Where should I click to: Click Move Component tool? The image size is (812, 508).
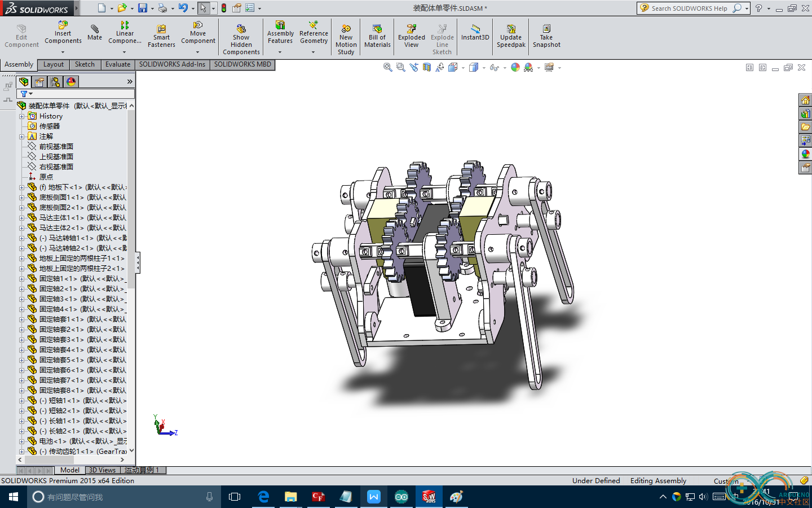(198, 33)
